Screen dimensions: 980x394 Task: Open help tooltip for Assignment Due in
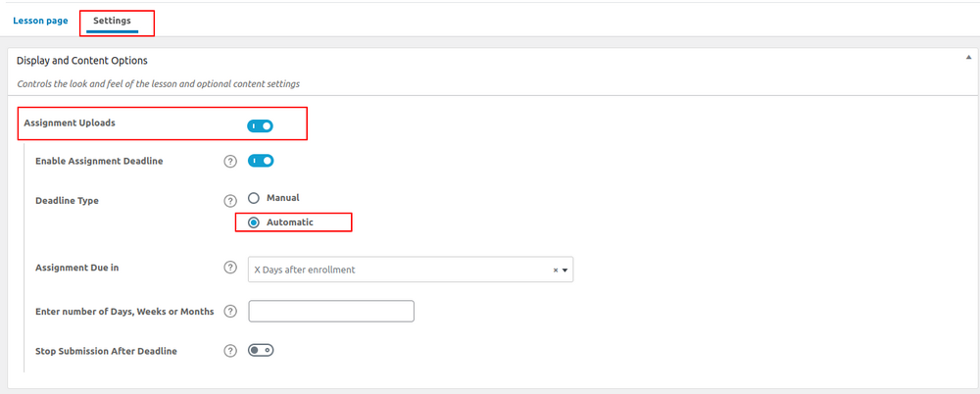point(231,268)
